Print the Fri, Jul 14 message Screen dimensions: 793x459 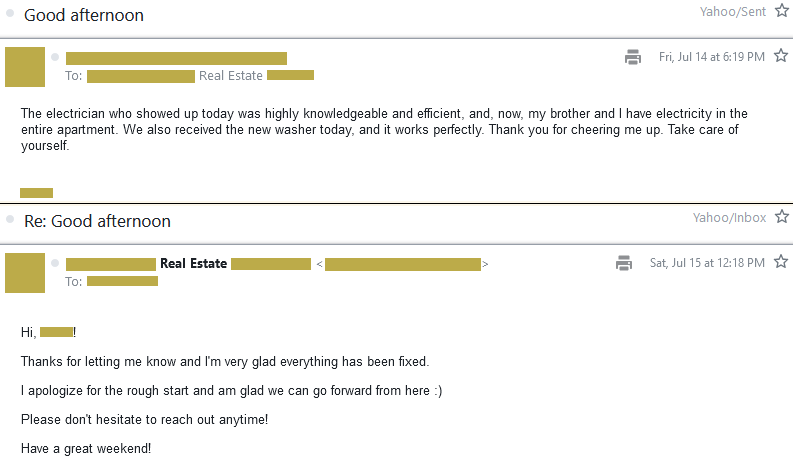click(632, 57)
